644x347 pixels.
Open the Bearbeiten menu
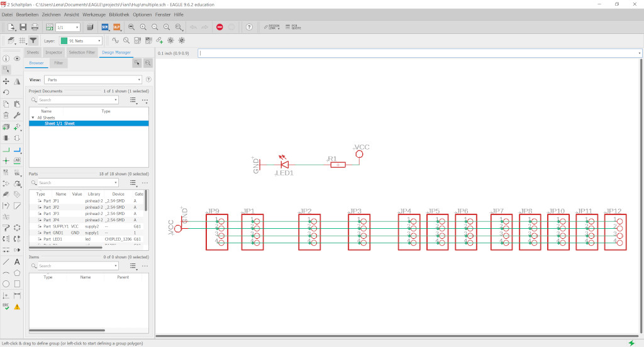27,14
